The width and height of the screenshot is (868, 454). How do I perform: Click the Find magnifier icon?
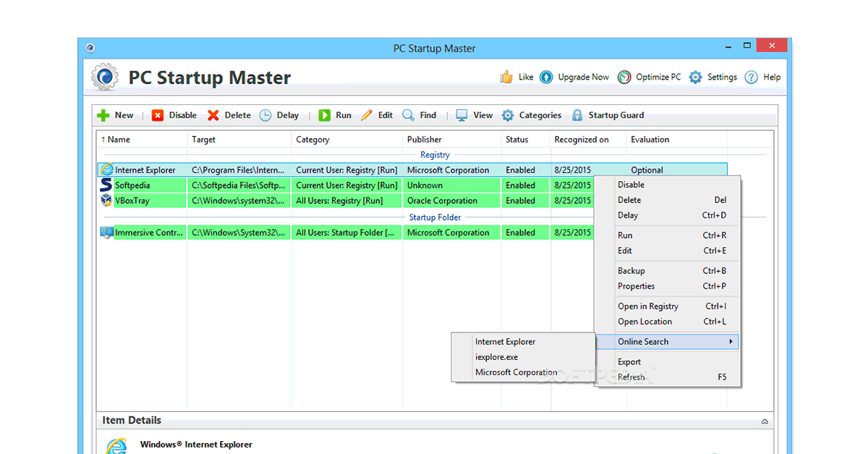tap(409, 116)
